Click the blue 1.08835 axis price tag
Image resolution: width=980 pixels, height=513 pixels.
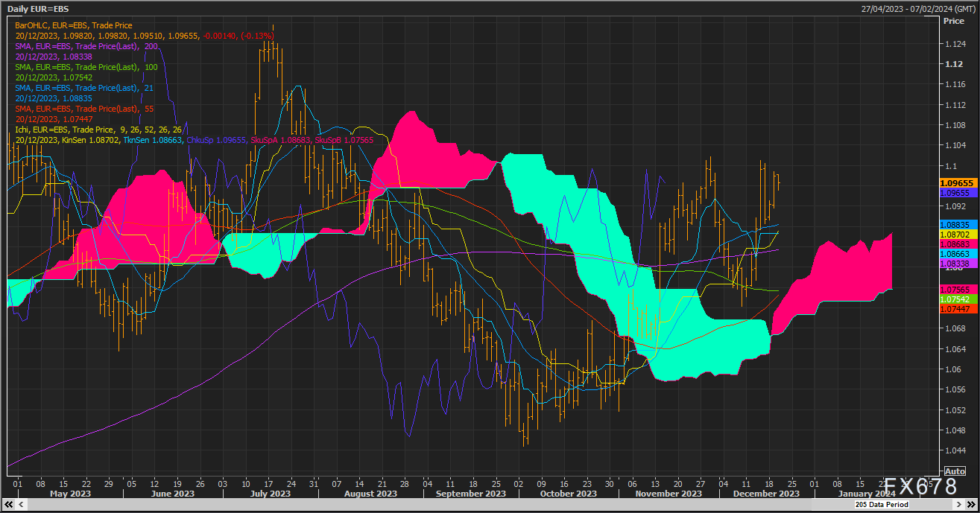point(958,224)
